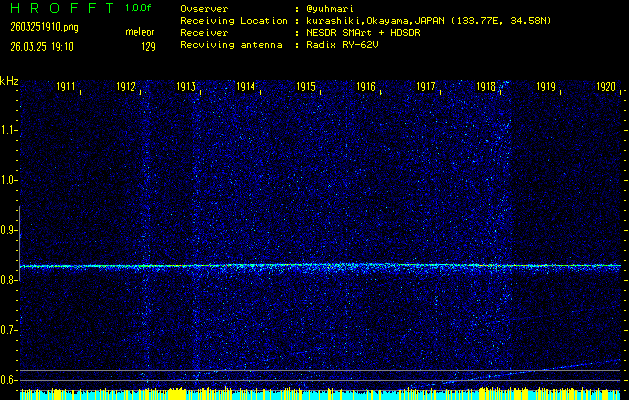Click time marker 1918

[485, 86]
